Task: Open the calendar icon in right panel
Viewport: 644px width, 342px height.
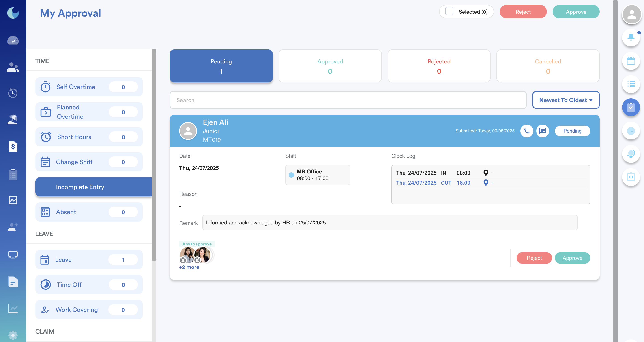Action: pos(631,61)
